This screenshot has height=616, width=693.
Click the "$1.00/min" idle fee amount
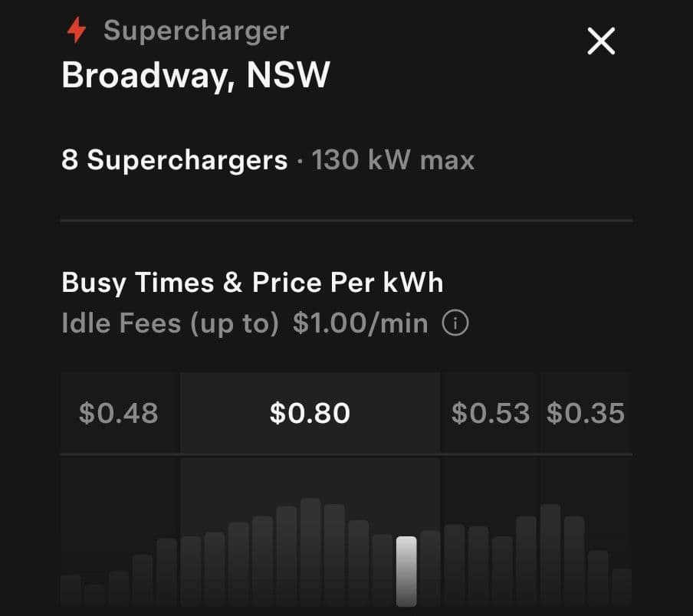pos(360,323)
